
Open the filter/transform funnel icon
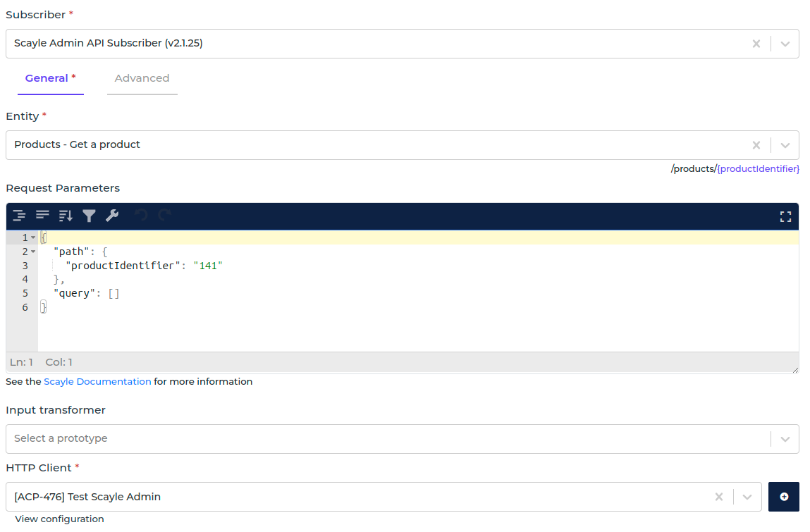89,216
